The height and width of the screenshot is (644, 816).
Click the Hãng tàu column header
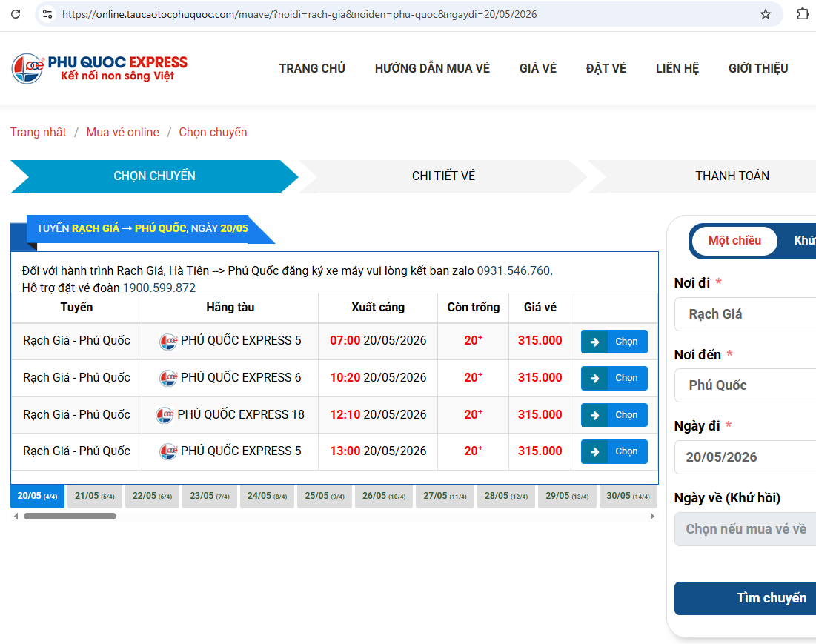point(230,308)
